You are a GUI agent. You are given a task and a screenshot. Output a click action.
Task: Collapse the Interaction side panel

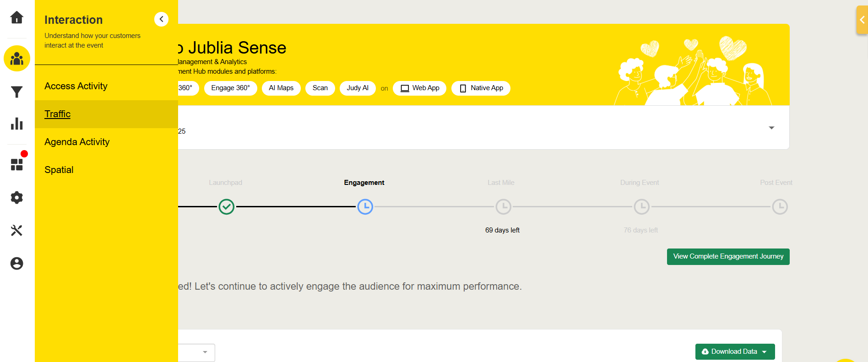161,19
